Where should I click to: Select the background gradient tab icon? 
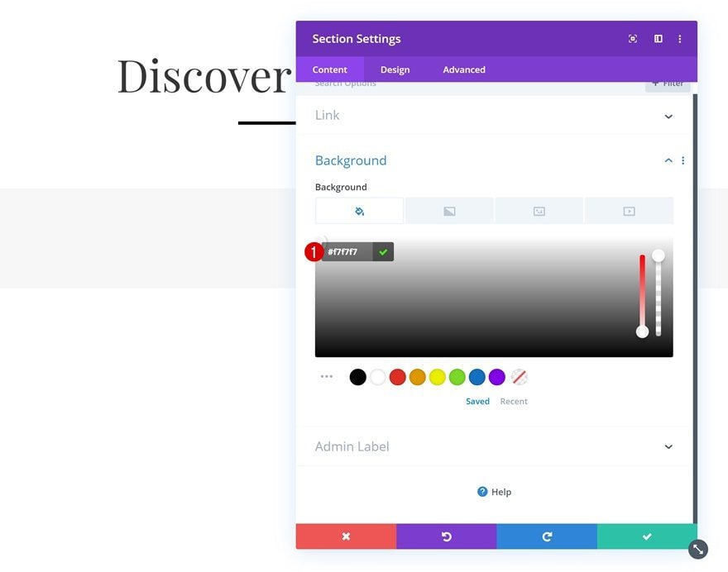pos(449,211)
